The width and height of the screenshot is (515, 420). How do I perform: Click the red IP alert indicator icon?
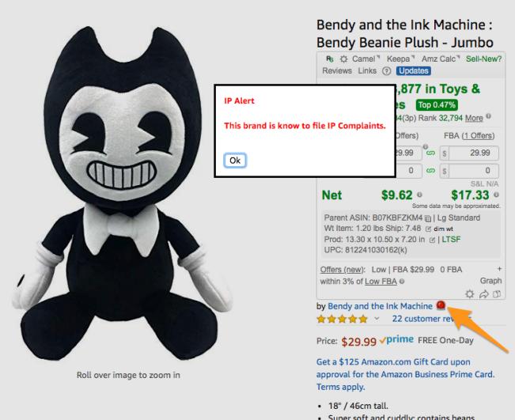[x=441, y=305]
